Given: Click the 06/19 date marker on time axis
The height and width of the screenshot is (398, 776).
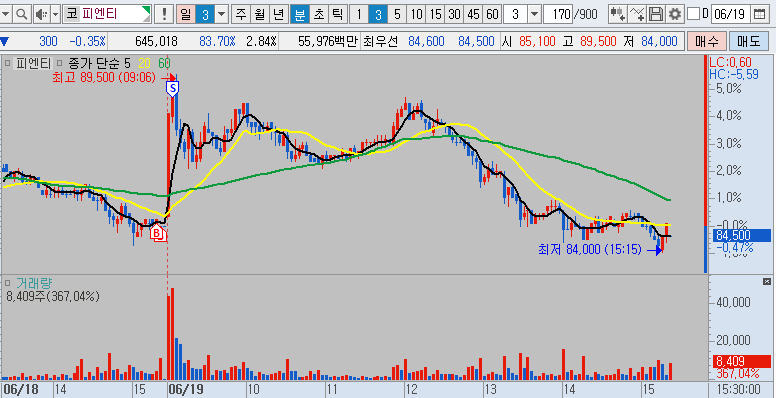Looking at the screenshot, I should (185, 389).
